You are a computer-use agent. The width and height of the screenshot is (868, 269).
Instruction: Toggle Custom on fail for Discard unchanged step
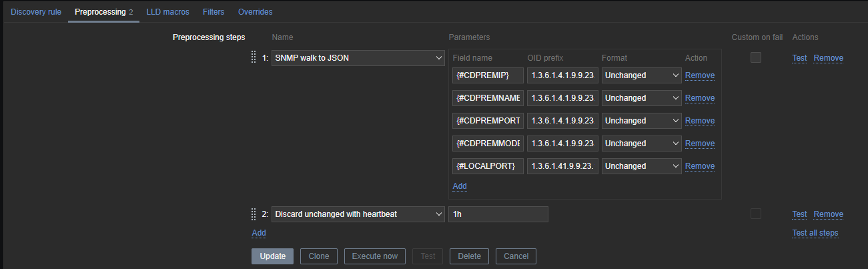(x=755, y=214)
